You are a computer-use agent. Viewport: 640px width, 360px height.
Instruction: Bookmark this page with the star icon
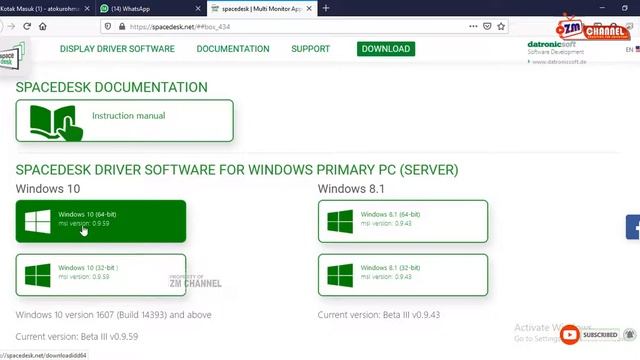pyautogui.click(x=501, y=27)
